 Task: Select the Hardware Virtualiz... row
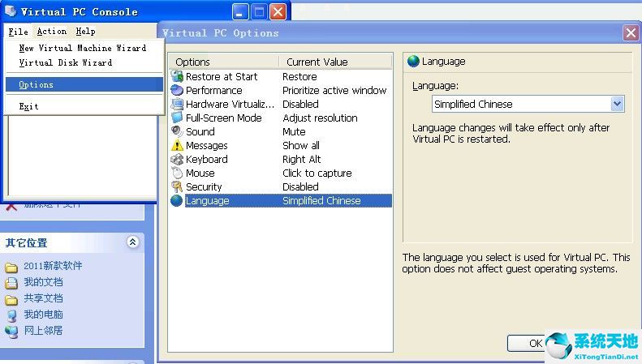click(x=231, y=104)
